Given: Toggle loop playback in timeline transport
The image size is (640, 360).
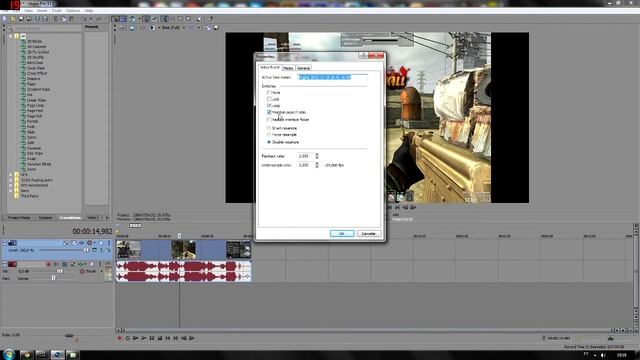Looking at the screenshot, I should click(x=128, y=338).
